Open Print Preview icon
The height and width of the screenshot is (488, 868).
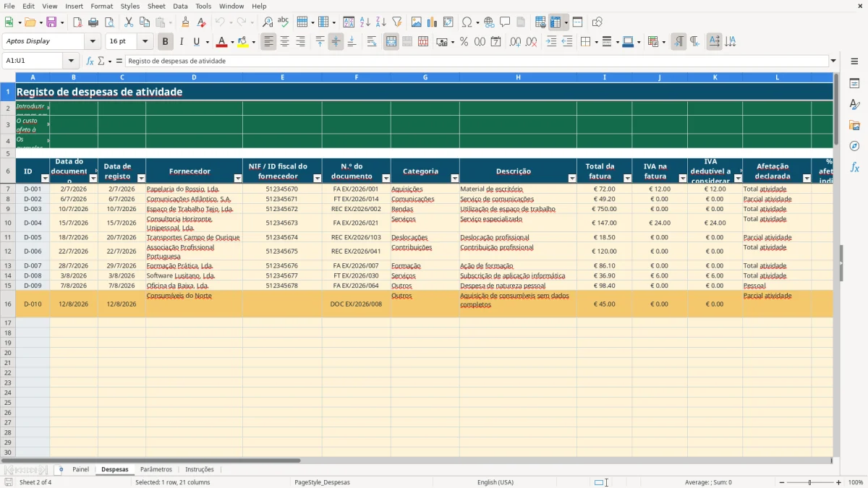109,22
